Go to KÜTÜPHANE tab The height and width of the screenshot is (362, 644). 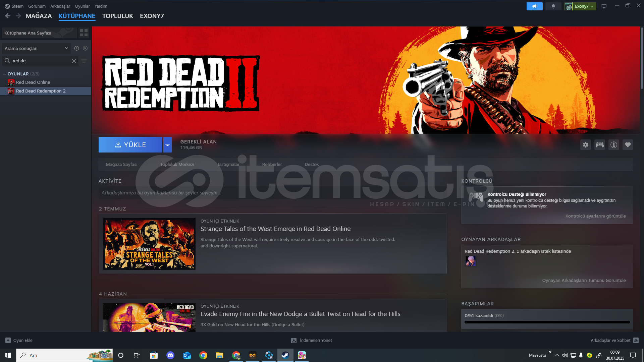tap(77, 16)
